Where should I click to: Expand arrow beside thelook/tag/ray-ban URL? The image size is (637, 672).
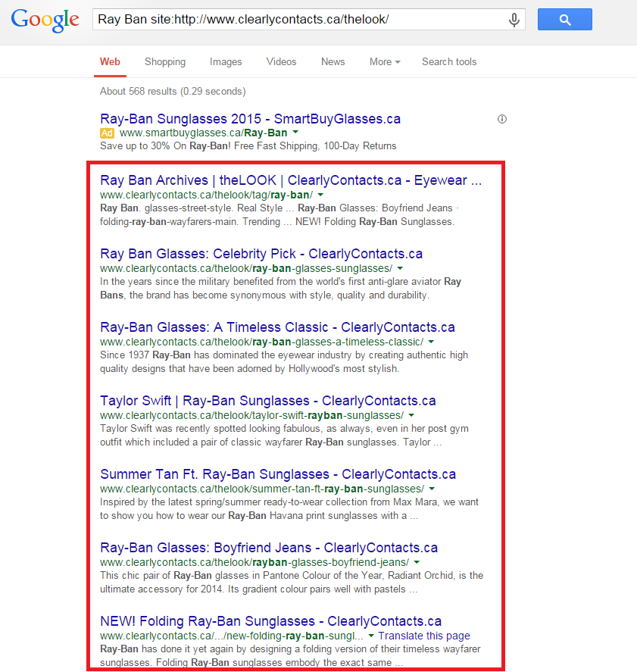(x=320, y=195)
